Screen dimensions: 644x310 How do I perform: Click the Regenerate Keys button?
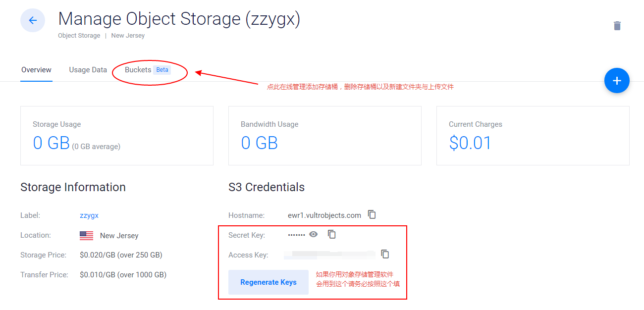(268, 282)
